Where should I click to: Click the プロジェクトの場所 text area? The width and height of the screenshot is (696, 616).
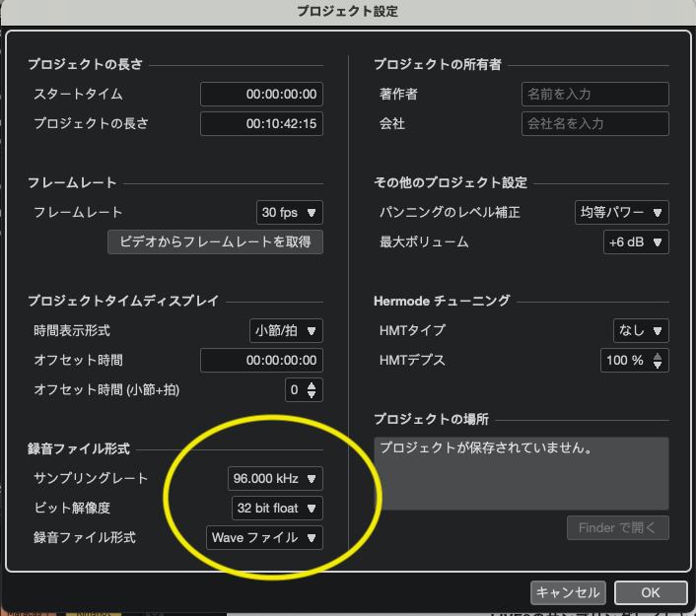(x=521, y=473)
